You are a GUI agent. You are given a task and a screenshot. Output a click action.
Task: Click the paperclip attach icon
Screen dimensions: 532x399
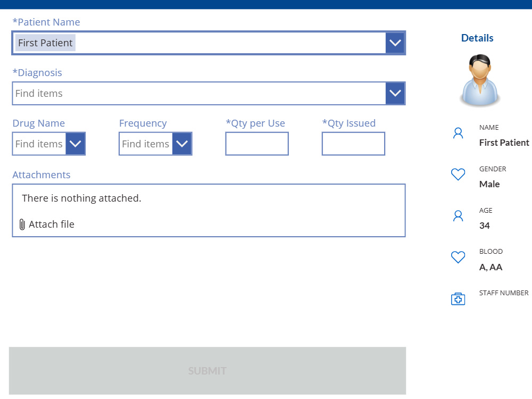coord(22,225)
